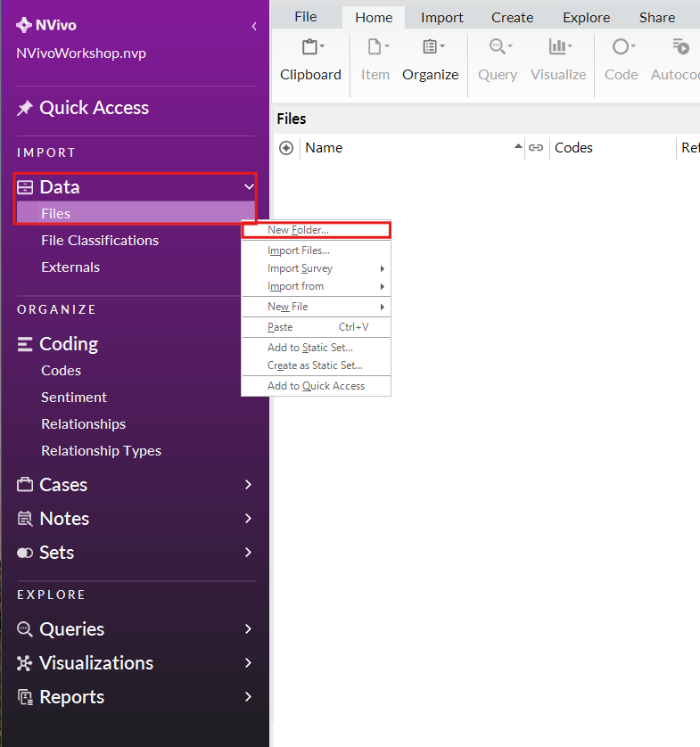
Task: Click the Visualizations icon
Action: pos(25,663)
